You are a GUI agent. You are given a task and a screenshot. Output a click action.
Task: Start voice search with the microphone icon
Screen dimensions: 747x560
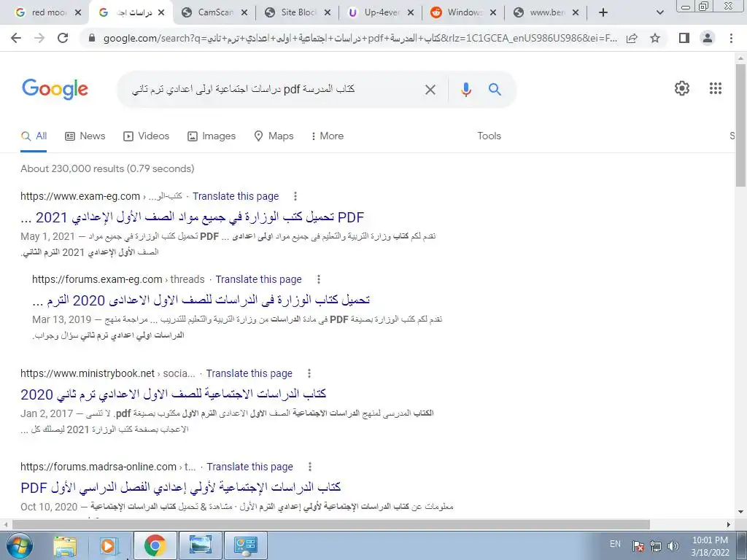point(466,90)
